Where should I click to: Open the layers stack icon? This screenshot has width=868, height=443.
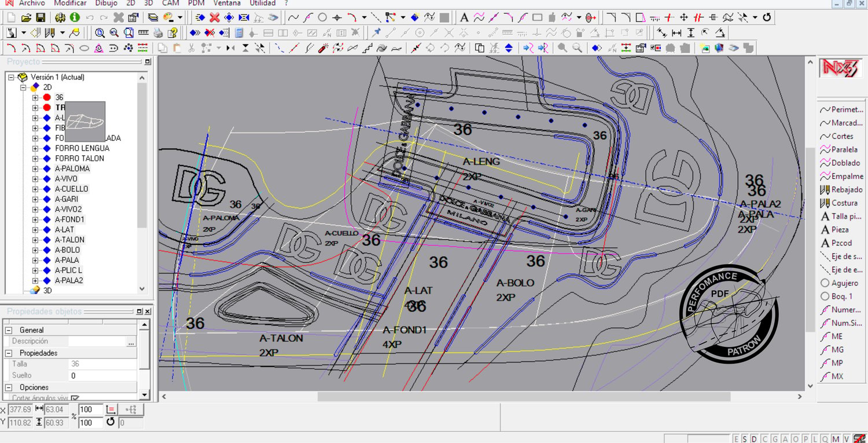pos(152,17)
